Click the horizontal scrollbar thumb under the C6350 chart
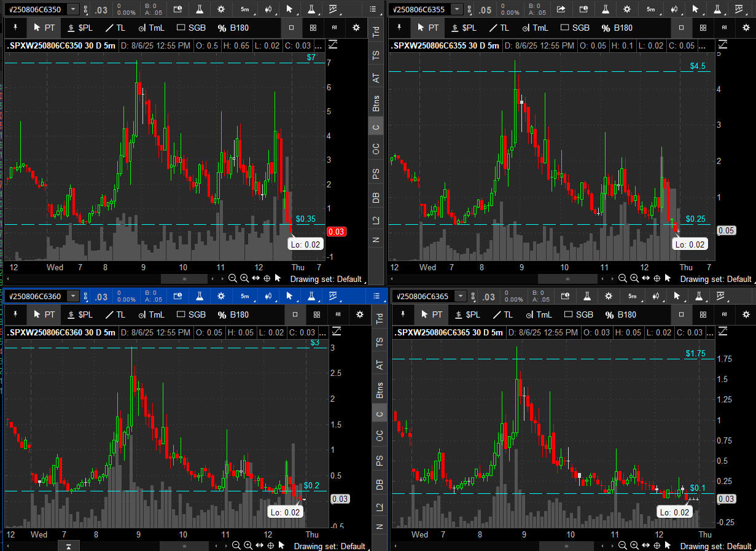Image resolution: width=756 pixels, height=551 pixels. [x=184, y=279]
